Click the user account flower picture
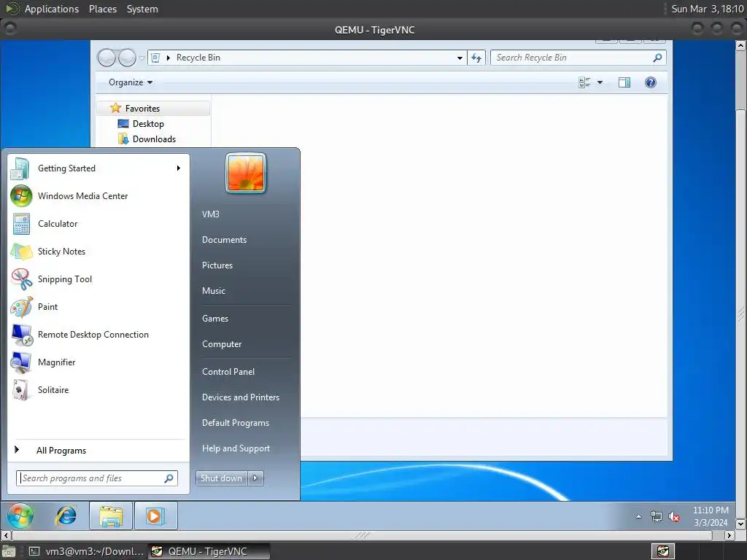 pos(245,173)
